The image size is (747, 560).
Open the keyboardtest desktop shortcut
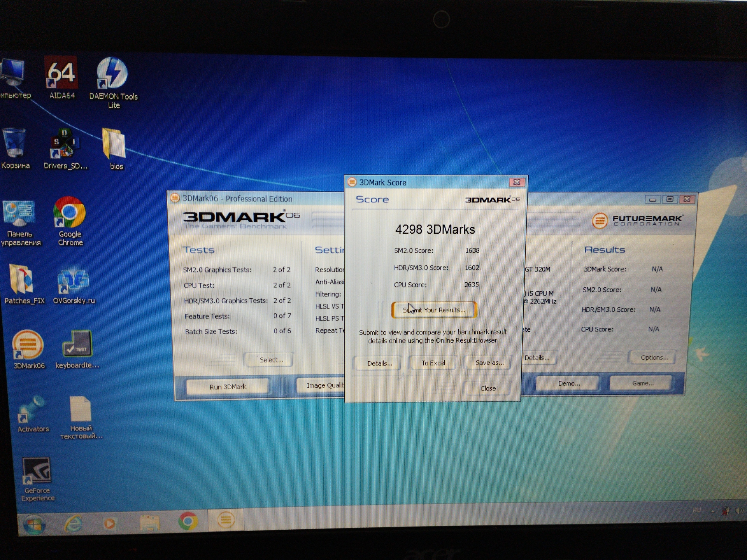[77, 349]
